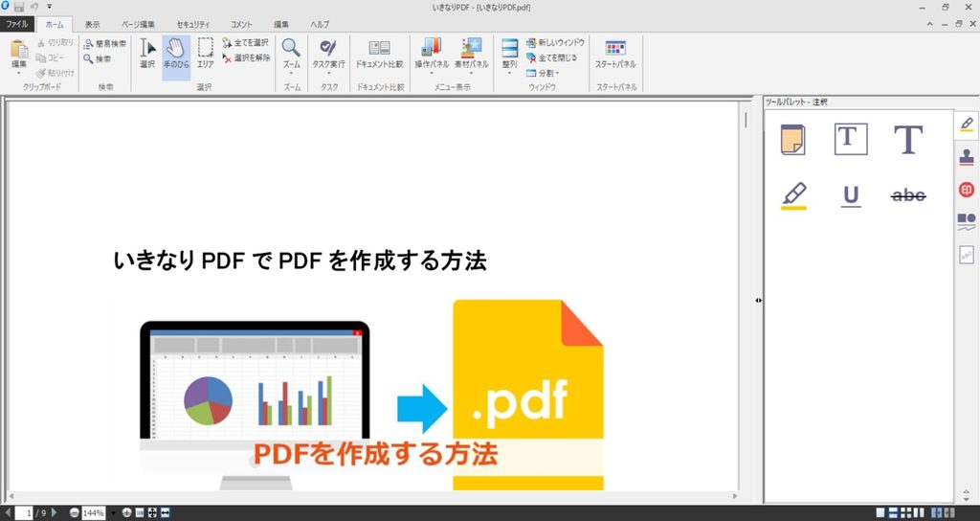This screenshot has height=521, width=980.
Task: Collapse the ribbon with the chevron
Action: 929,24
